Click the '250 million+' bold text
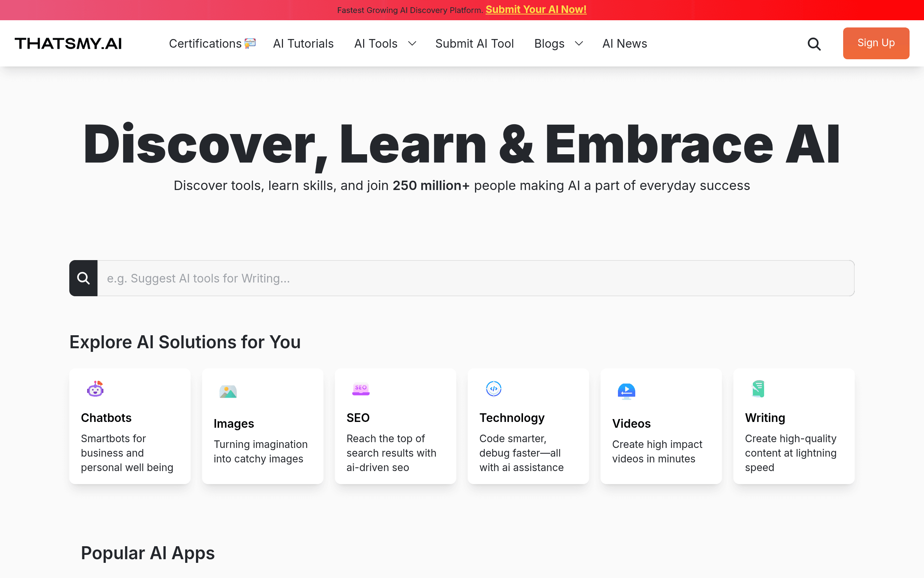Image resolution: width=924 pixels, height=578 pixels. click(x=431, y=185)
